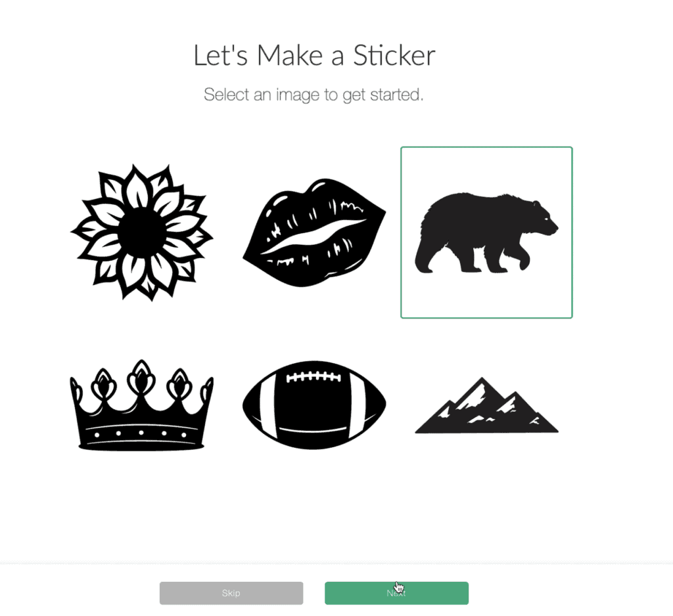Viewport: 673px width, 616px height.
Task: Click the bear's head in the selected tile
Action: pyautogui.click(x=543, y=217)
